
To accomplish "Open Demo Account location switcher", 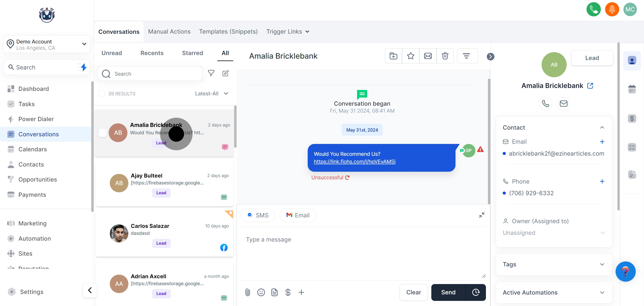I will click(47, 44).
